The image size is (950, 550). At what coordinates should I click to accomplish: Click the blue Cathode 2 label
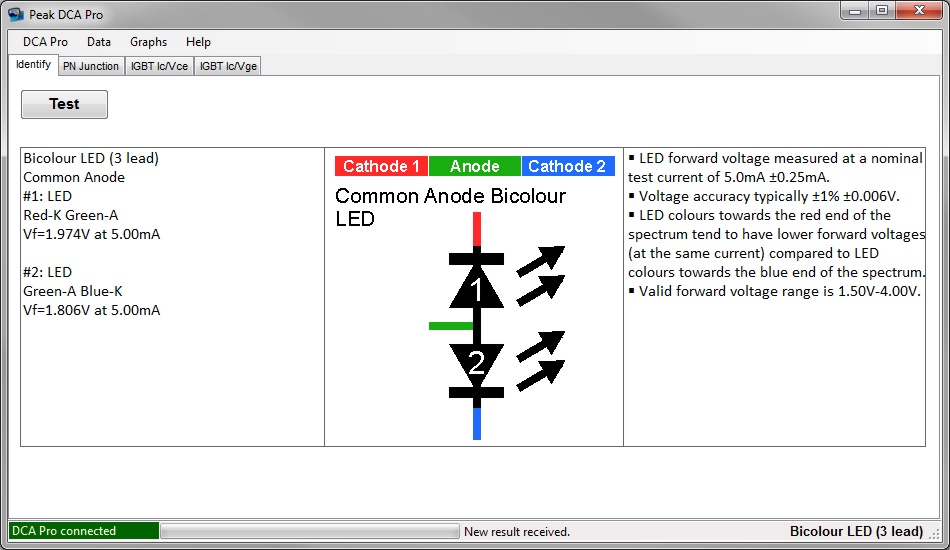click(x=568, y=166)
